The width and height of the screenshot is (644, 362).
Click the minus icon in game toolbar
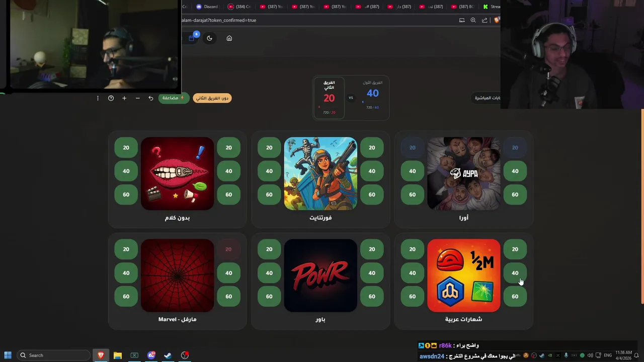click(137, 98)
